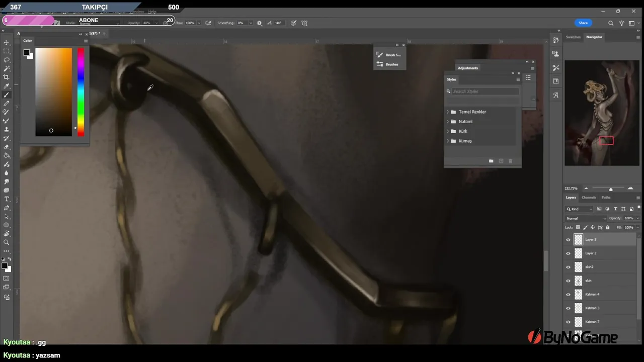Select the Clone Stamp tool

click(7, 129)
